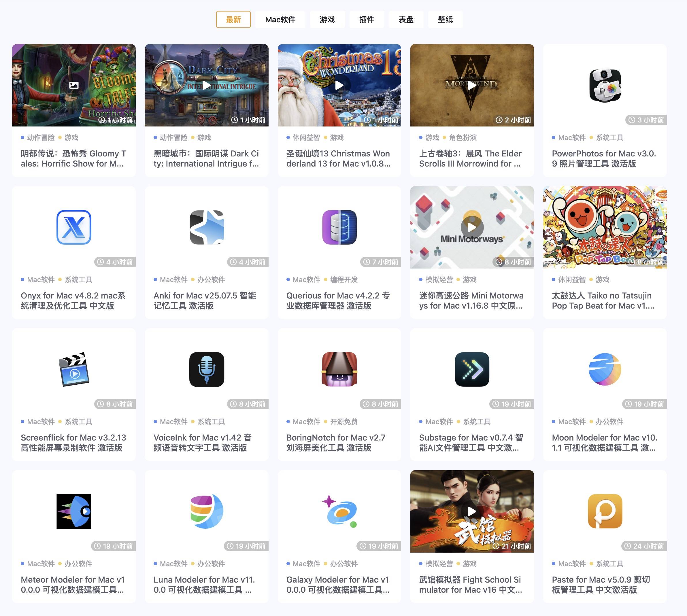Open title 黑暗城市 Dark City

(206, 158)
